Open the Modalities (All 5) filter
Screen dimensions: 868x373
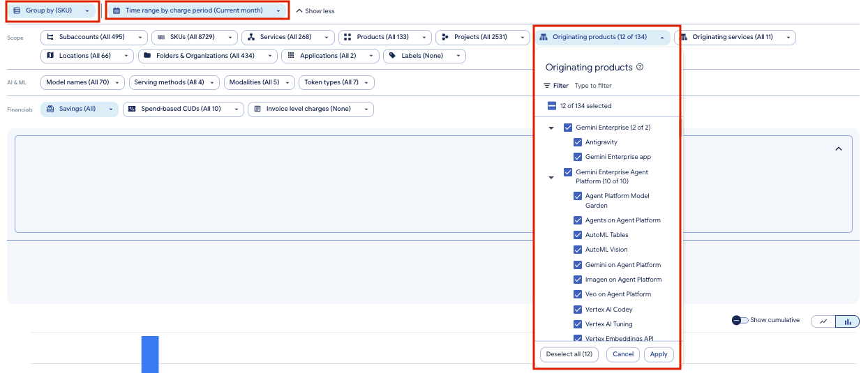coord(259,82)
